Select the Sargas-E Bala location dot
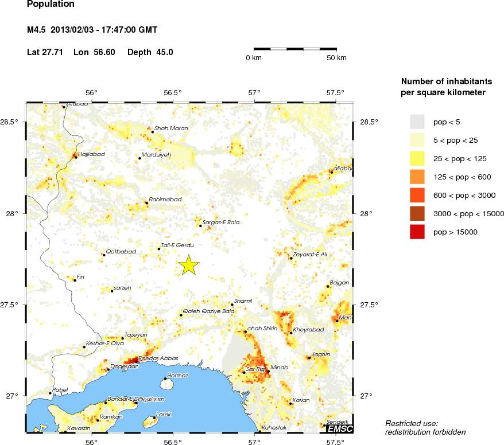Viewport: 504px width, 445px height. point(200,226)
